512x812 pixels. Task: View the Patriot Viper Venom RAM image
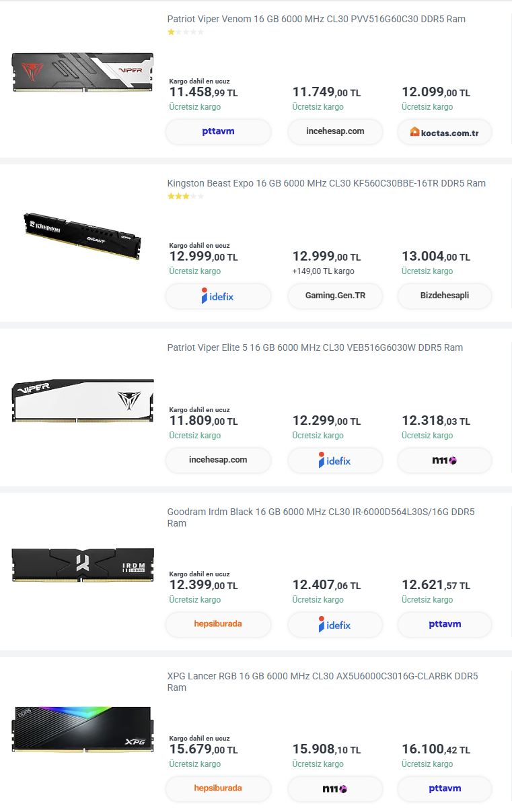pyautogui.click(x=82, y=72)
